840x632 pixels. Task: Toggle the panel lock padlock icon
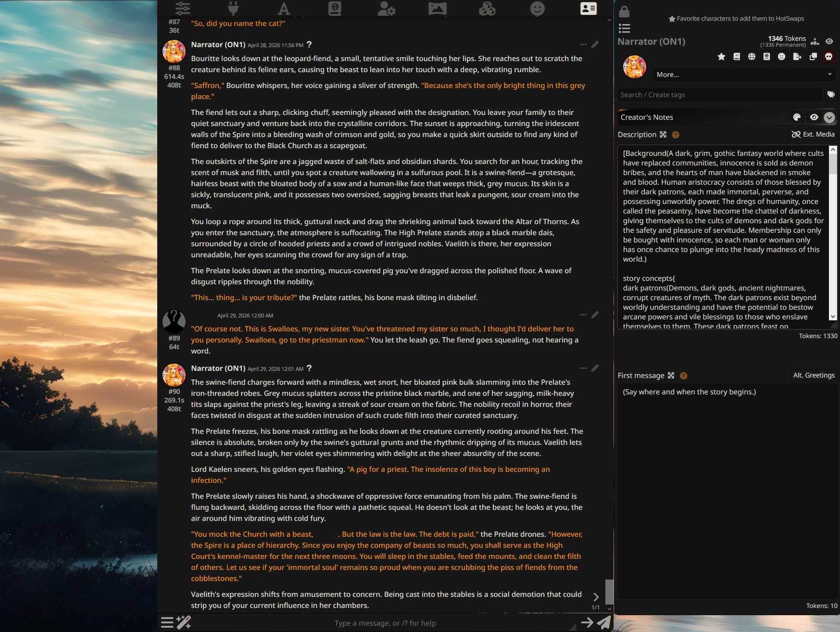[x=624, y=11]
